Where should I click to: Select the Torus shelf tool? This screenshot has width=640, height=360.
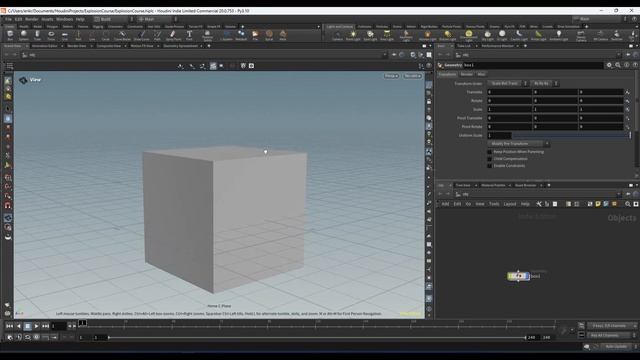point(51,36)
